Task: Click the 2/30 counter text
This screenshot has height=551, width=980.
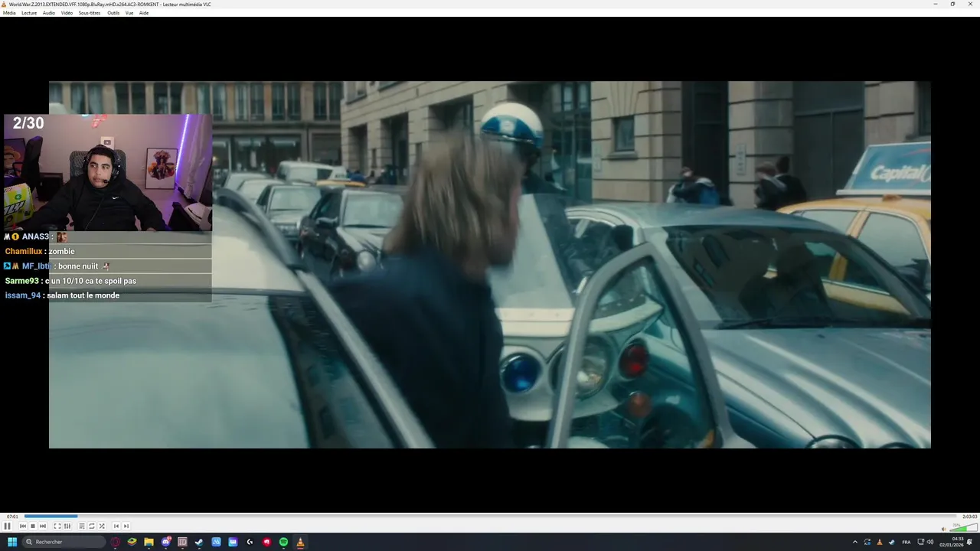Action: pyautogui.click(x=28, y=123)
